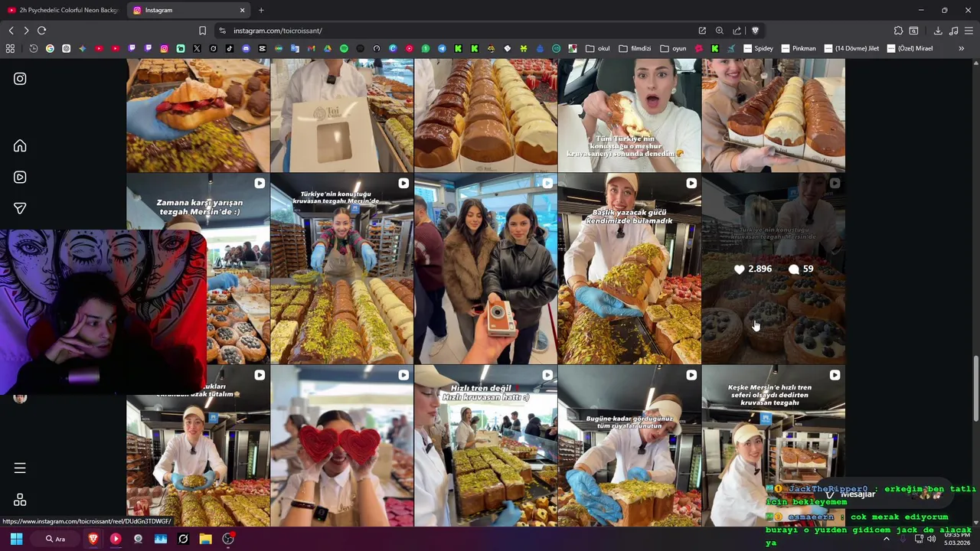Open the browser downloads panel
Viewport: 980px width, 551px height.
(x=938, y=31)
